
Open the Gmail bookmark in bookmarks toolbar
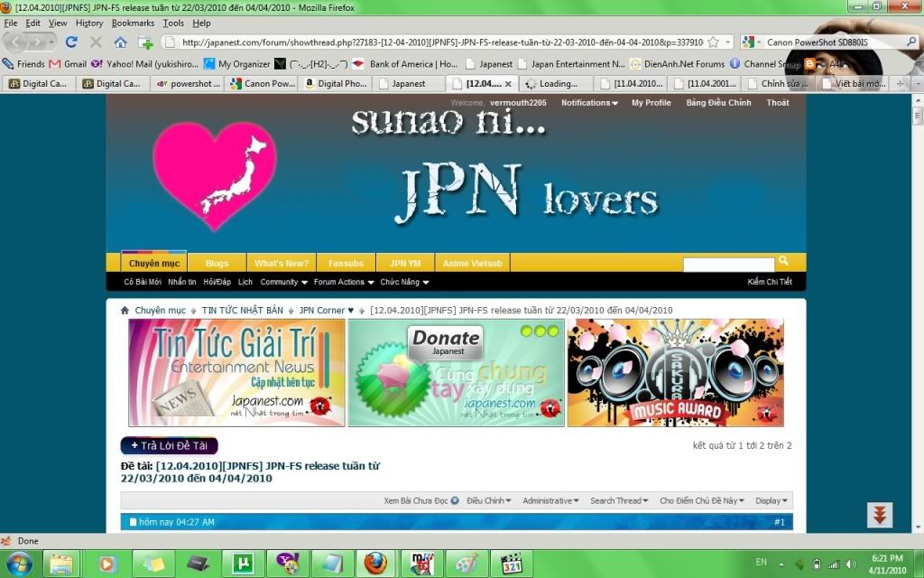[x=69, y=64]
